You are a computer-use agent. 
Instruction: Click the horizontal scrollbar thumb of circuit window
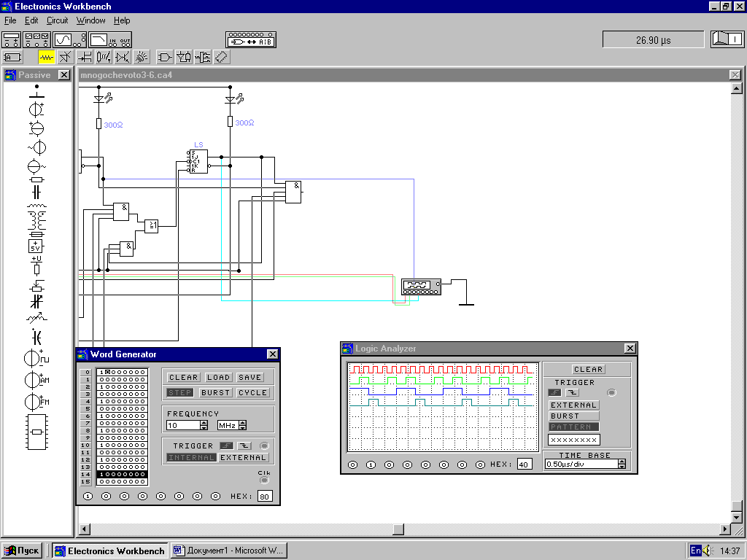coord(399,529)
